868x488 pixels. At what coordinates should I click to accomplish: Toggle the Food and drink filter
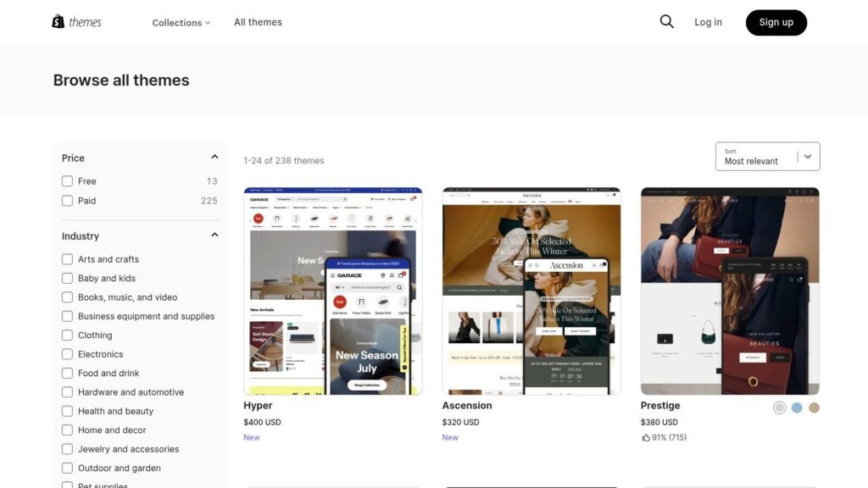[67, 373]
